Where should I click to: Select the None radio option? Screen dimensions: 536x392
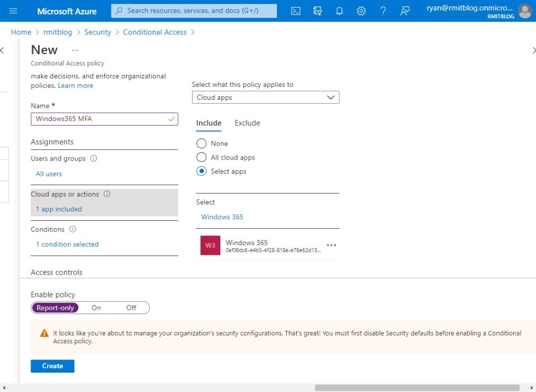pyautogui.click(x=202, y=143)
